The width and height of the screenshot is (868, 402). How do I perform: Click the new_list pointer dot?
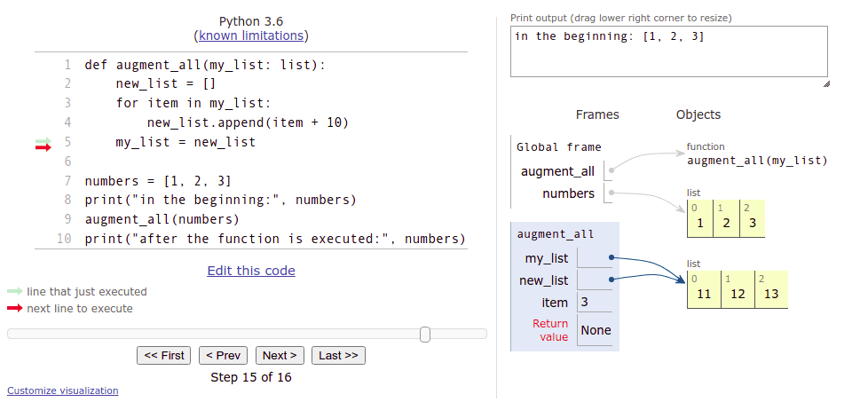click(x=612, y=280)
